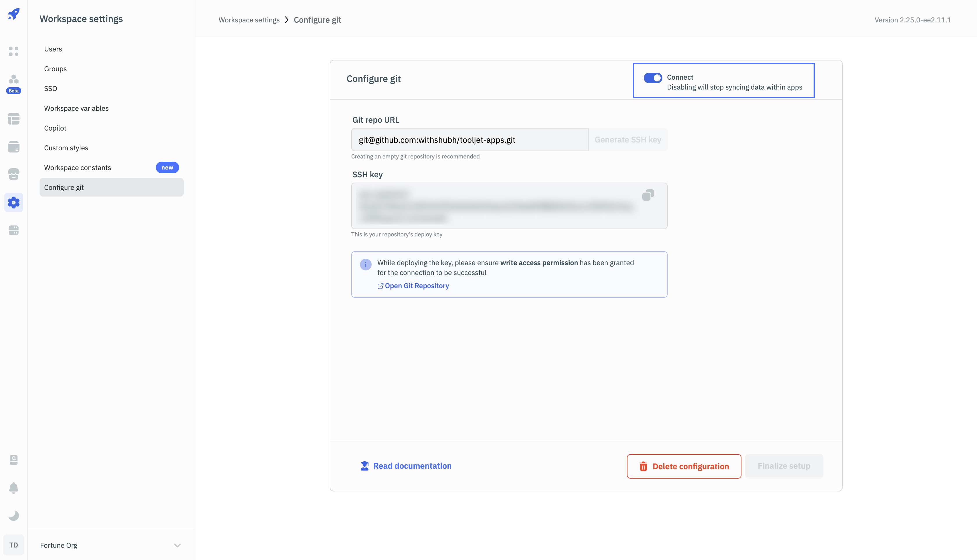Open the notifications bell icon
This screenshot has width=977, height=560.
(13, 488)
